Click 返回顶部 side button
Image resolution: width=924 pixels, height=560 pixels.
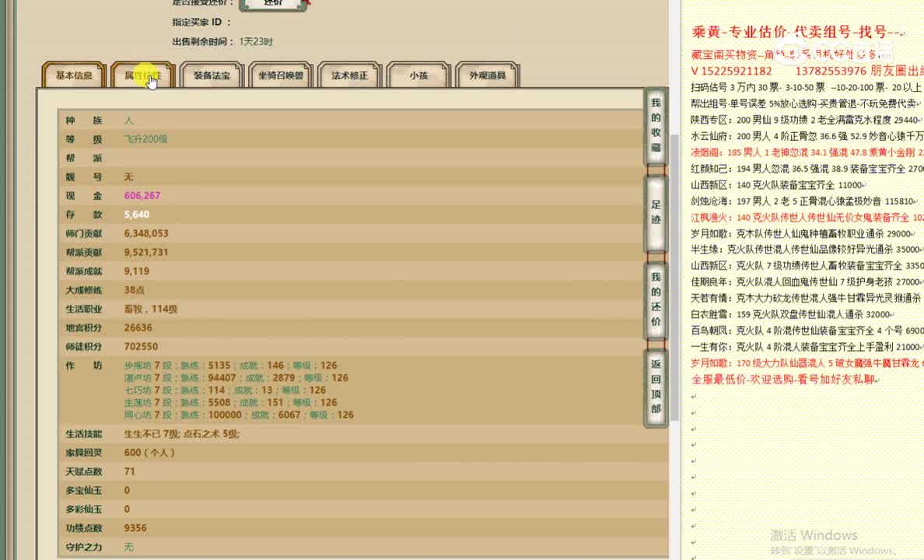[x=656, y=387]
